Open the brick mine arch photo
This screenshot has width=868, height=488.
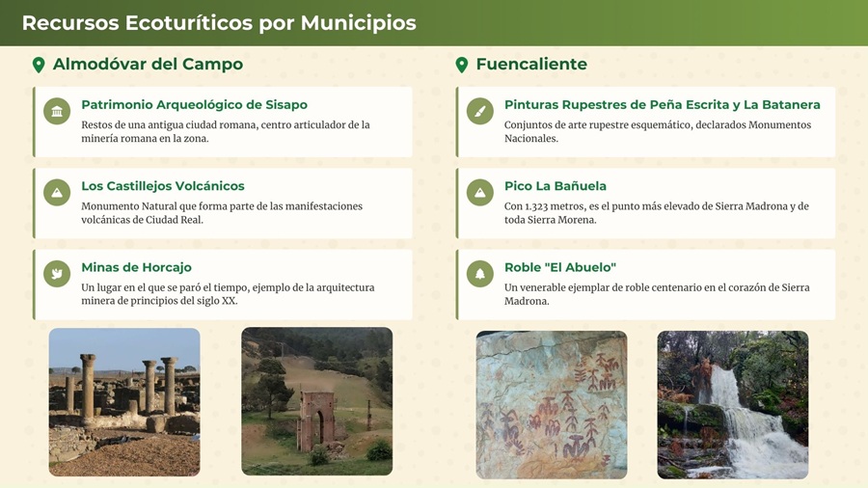316,401
